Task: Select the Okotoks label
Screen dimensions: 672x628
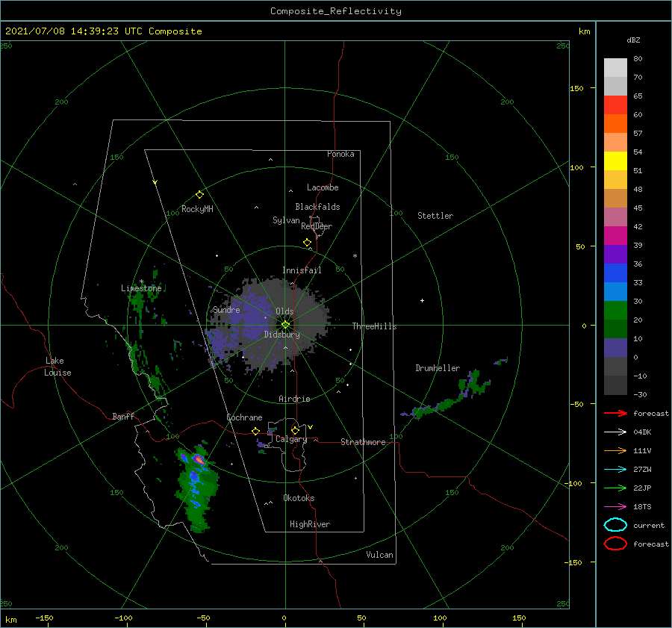Action: 299,498
